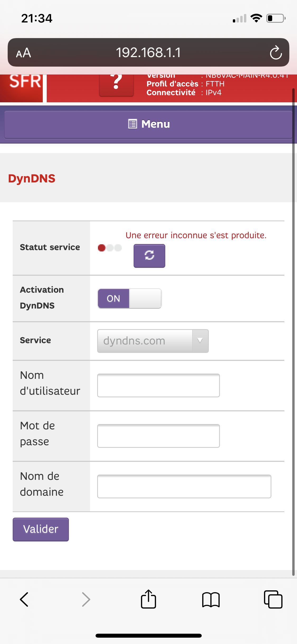
Task: Show open Safari tabs
Action: click(273, 599)
